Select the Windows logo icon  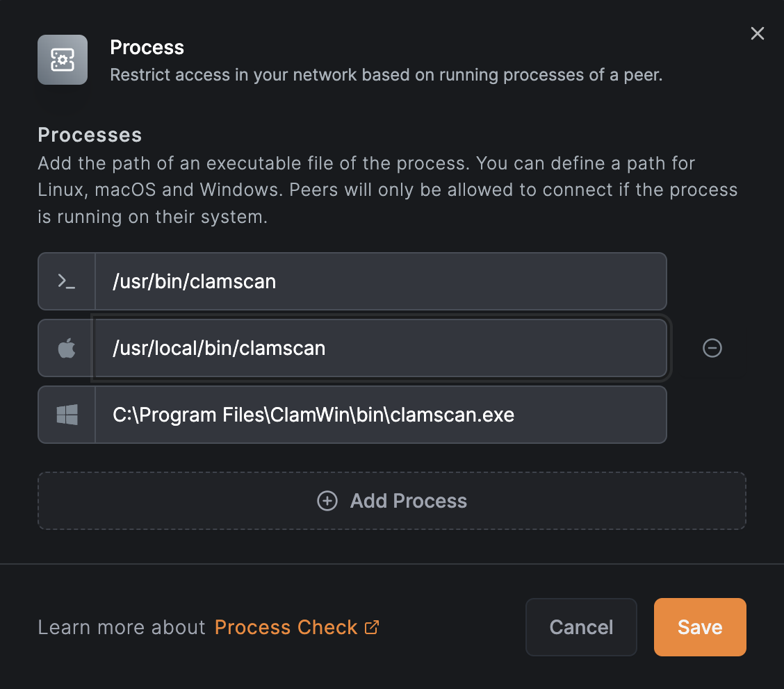[65, 415]
